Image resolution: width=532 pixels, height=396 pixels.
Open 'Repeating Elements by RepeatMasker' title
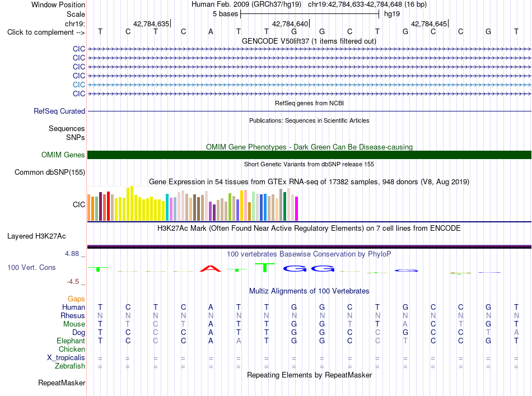coord(309,375)
